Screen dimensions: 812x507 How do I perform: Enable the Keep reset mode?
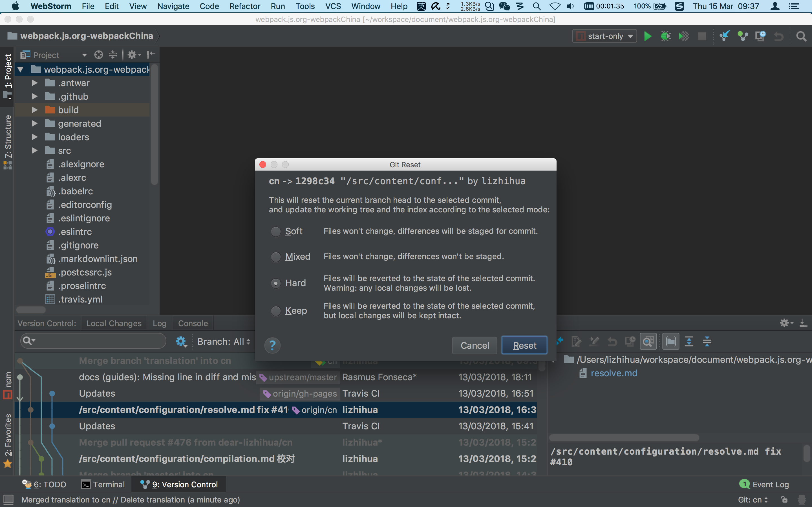276,311
